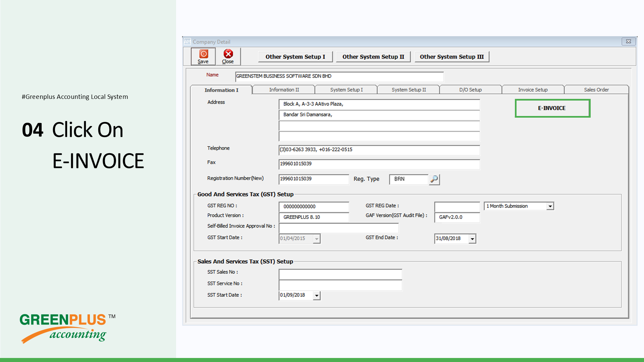This screenshot has height=362, width=644.
Task: Click the GAF Version field
Action: (x=457, y=217)
